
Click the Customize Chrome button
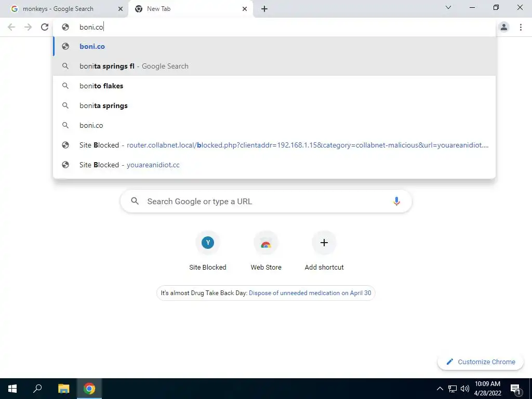pyautogui.click(x=481, y=362)
